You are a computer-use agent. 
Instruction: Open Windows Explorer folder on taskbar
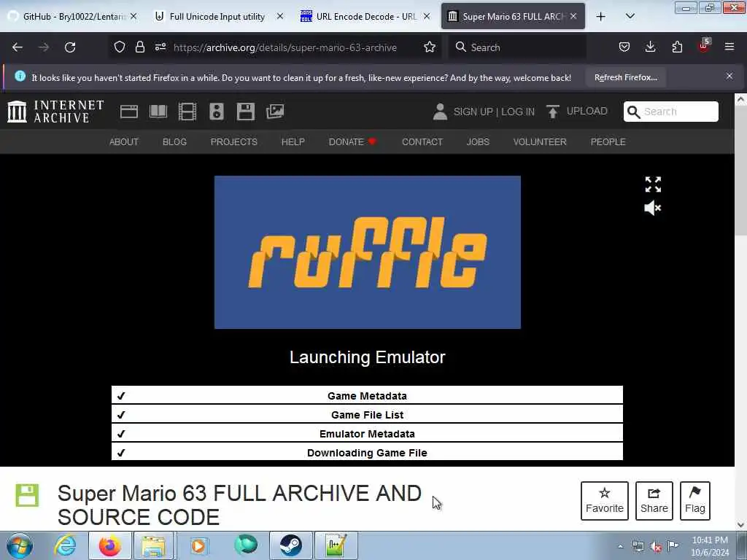tap(153, 545)
